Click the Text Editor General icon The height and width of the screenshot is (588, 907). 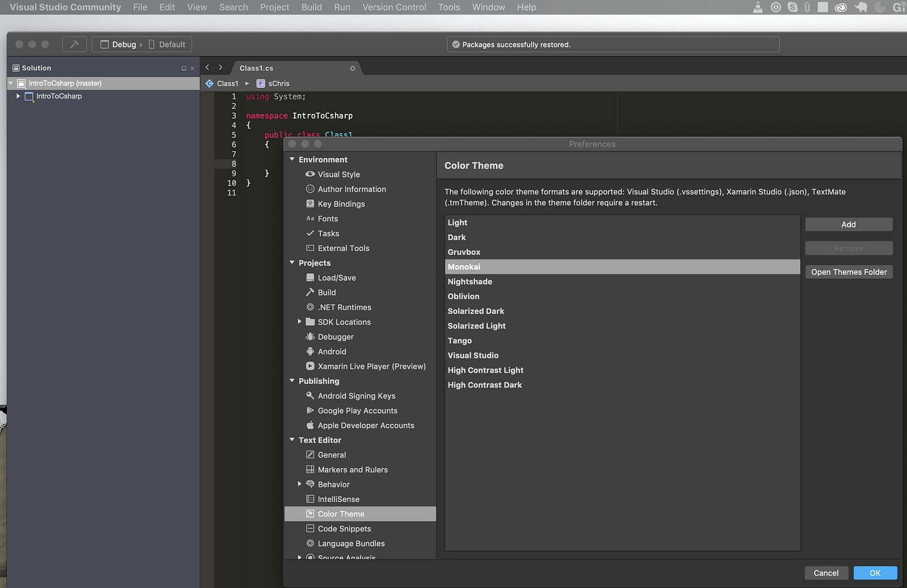310,454
